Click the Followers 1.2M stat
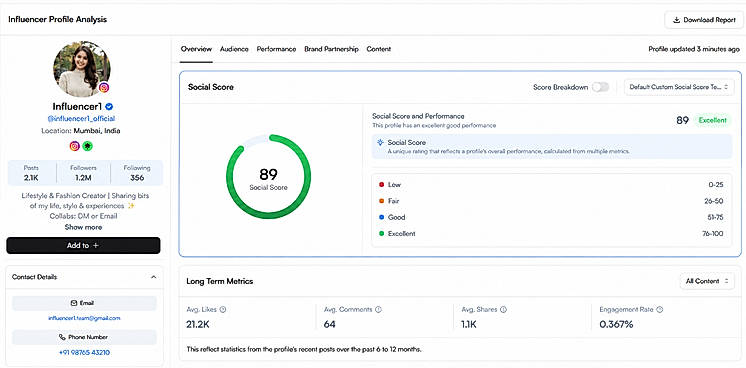The image size is (746, 368). coord(83,173)
